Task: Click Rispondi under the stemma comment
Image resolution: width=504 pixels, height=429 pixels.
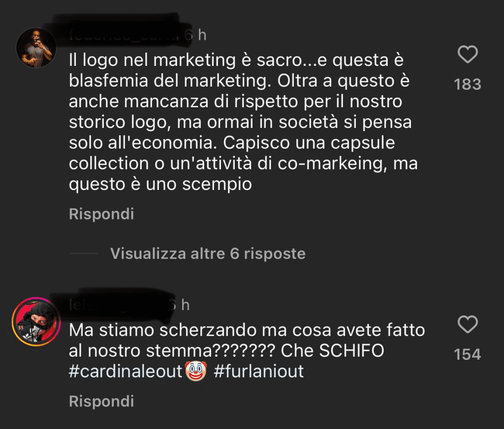Action: pyautogui.click(x=101, y=401)
